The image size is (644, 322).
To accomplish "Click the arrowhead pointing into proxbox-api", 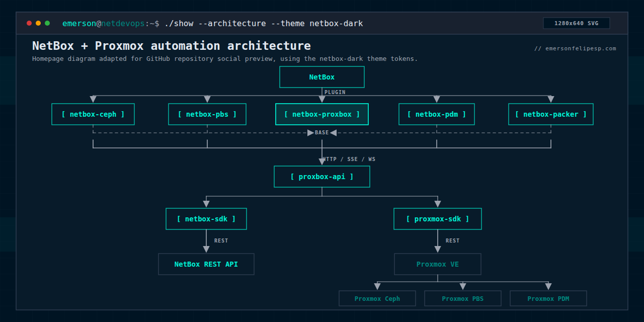I will [x=322, y=162].
